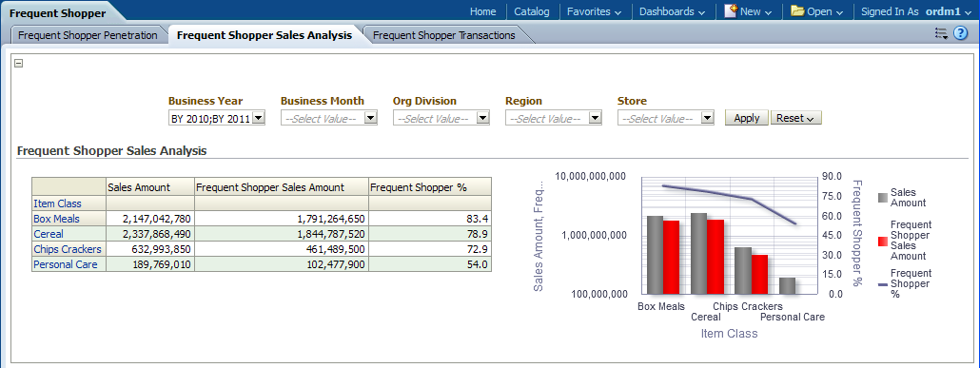Click the Cereal red bar in chart
Image resolution: width=980 pixels, height=368 pixels.
(x=715, y=257)
